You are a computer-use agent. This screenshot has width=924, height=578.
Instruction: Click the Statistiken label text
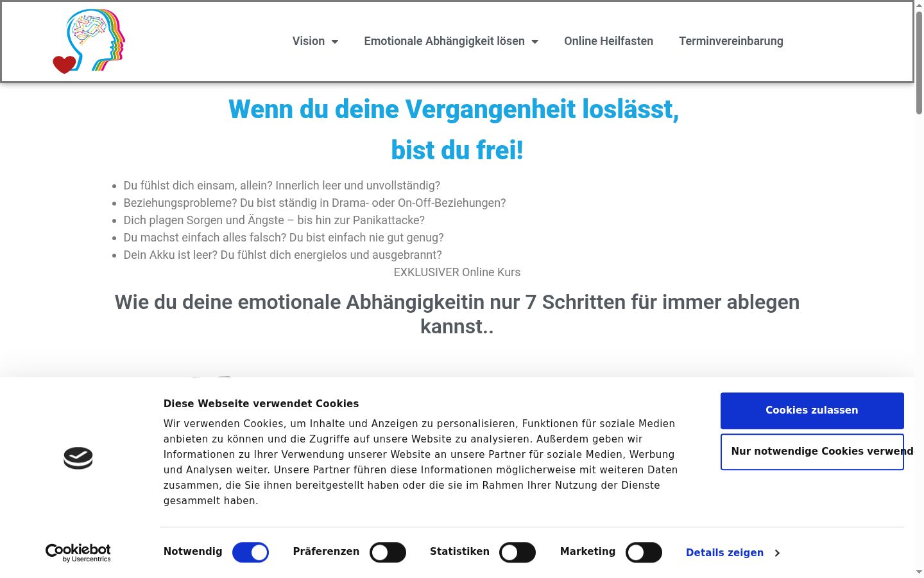point(459,552)
